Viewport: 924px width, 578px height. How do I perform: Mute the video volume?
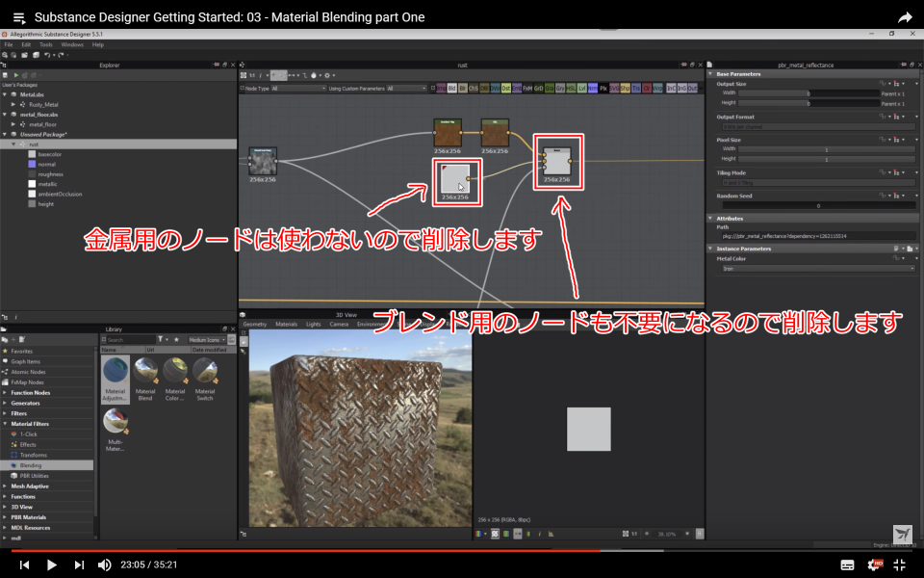pos(104,565)
